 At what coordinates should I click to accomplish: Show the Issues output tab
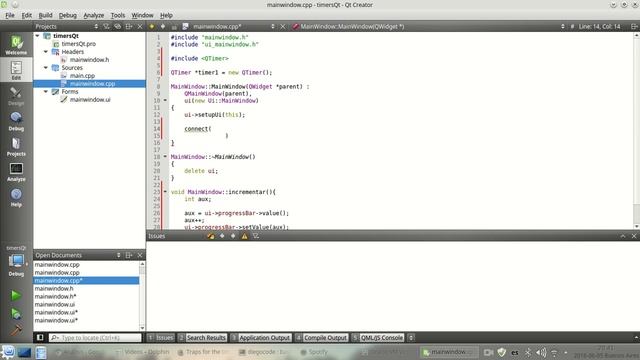161,338
